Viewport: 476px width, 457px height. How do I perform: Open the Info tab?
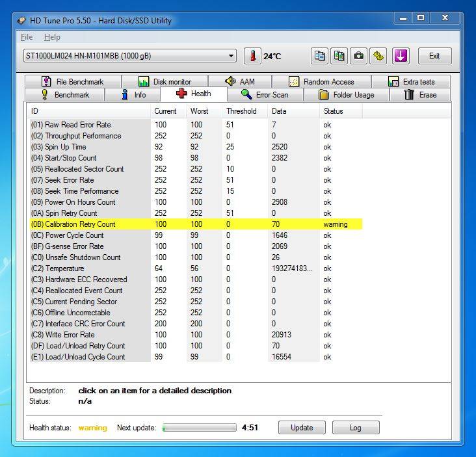tap(133, 95)
